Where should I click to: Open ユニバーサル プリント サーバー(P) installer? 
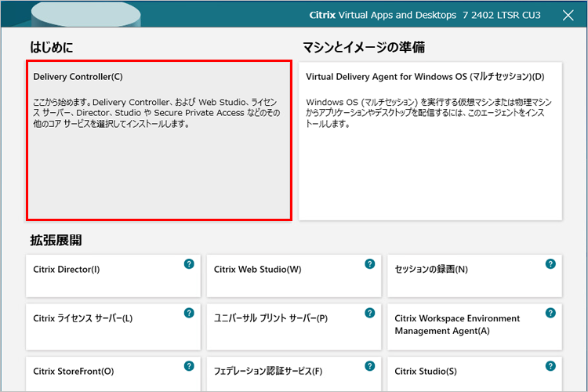click(282, 326)
